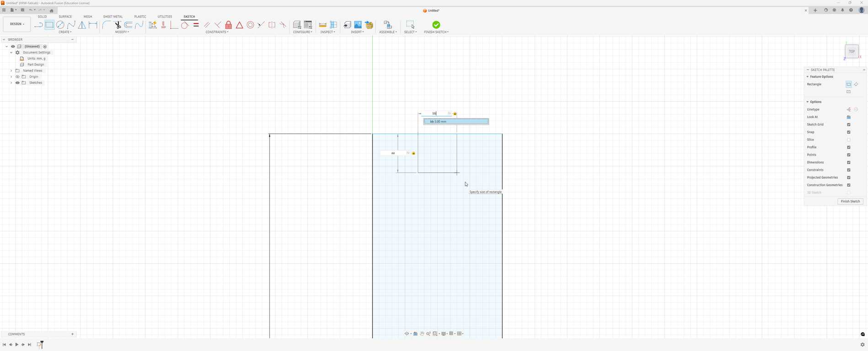The height and width of the screenshot is (351, 868).
Task: Click the Look At icon in Sketch Palette
Action: [x=849, y=117]
